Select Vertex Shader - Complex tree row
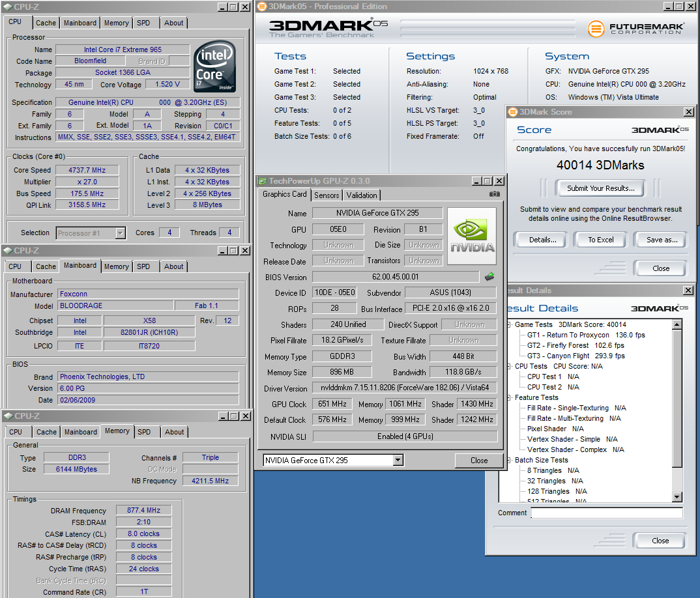Viewport: 700px width, 598px height. pos(576,449)
